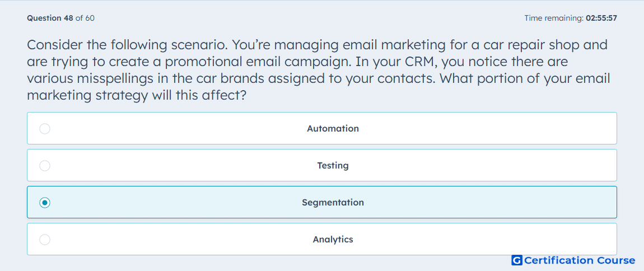644x271 pixels.
Task: Click the "marketing strategy will this affect?" line
Action: click(x=137, y=95)
